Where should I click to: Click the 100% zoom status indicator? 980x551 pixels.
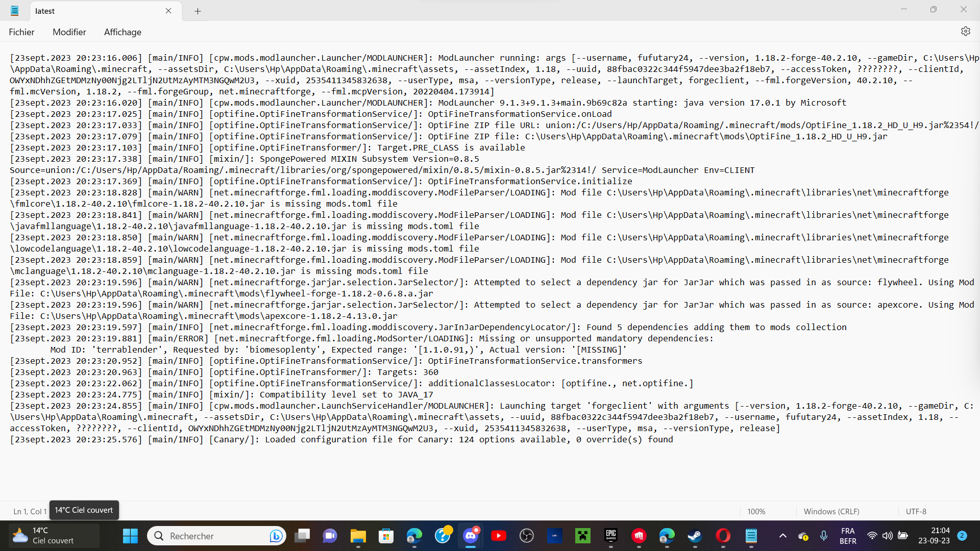tap(756, 511)
